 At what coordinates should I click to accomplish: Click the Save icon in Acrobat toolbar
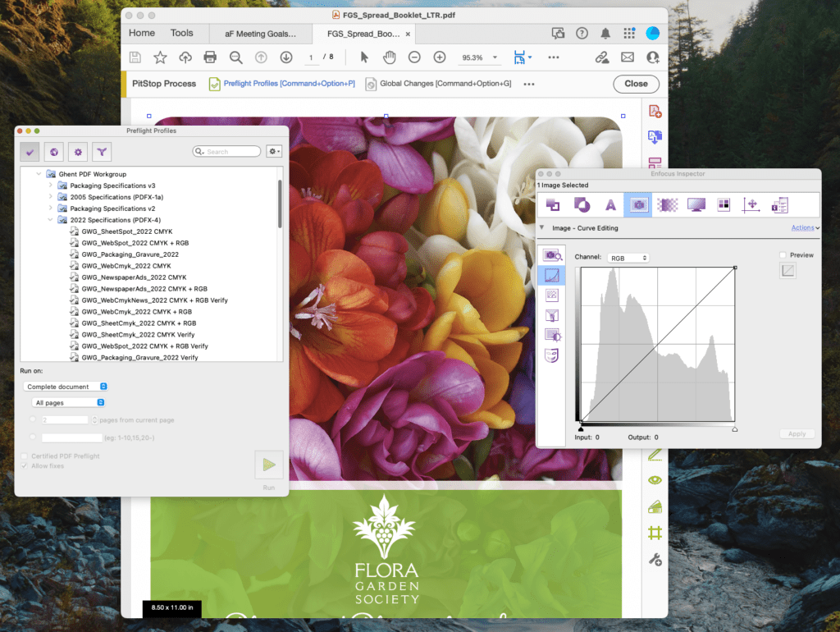pos(135,57)
